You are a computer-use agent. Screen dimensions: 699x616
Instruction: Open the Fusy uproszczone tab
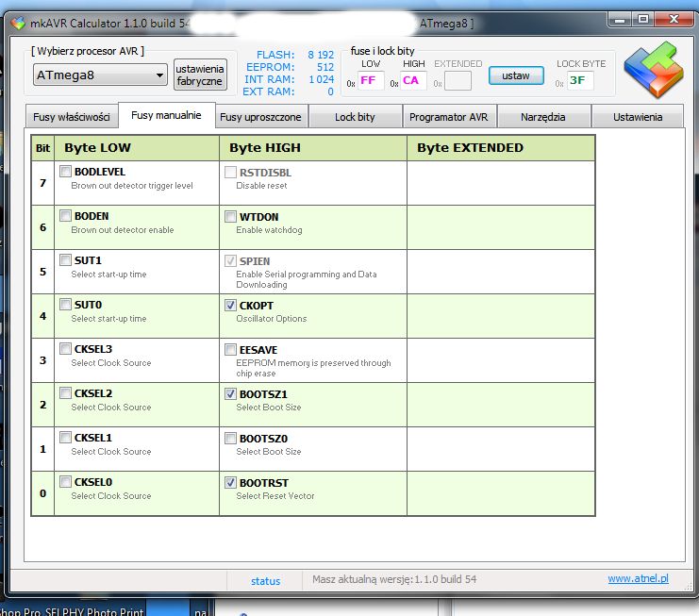tap(261, 117)
